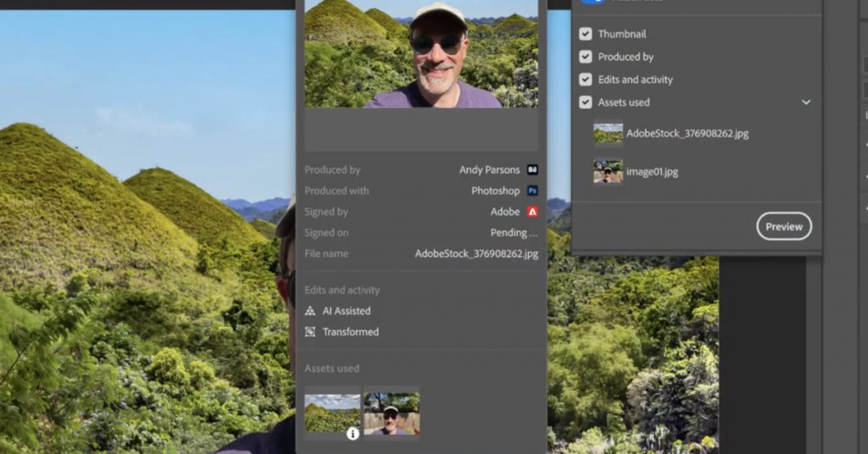
Task: Uncheck the Produced by checkbox
Action: pyautogui.click(x=585, y=57)
